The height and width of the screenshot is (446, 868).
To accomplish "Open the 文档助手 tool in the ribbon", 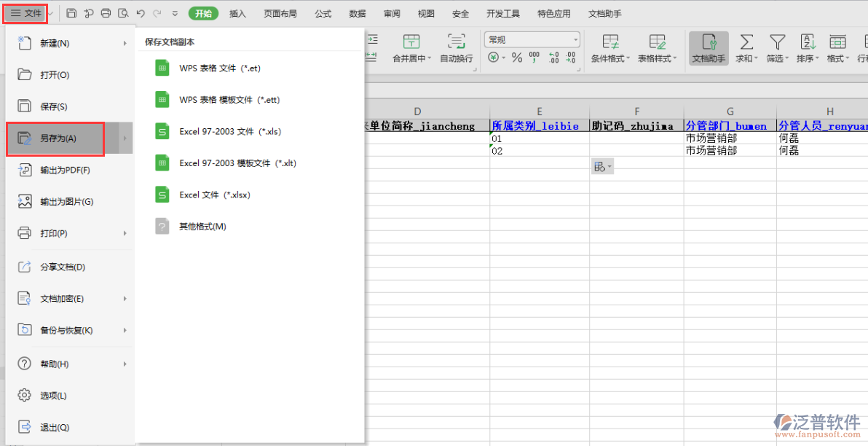I will 708,48.
